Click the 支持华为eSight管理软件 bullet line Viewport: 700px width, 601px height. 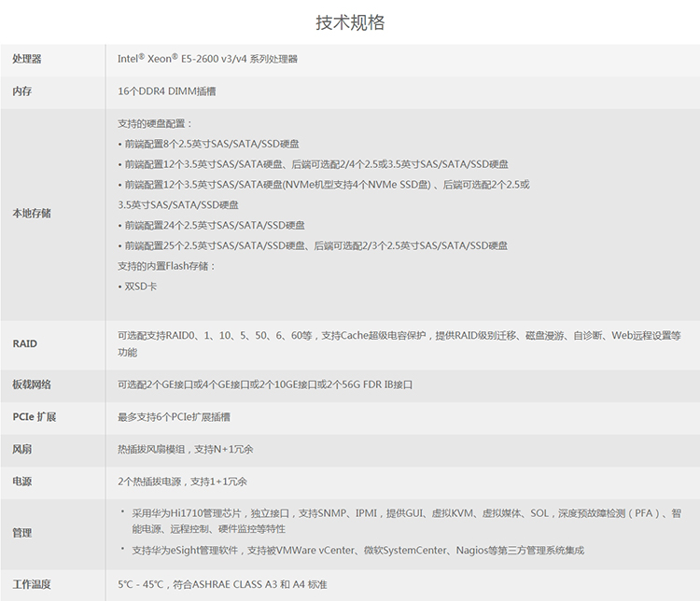click(357, 551)
